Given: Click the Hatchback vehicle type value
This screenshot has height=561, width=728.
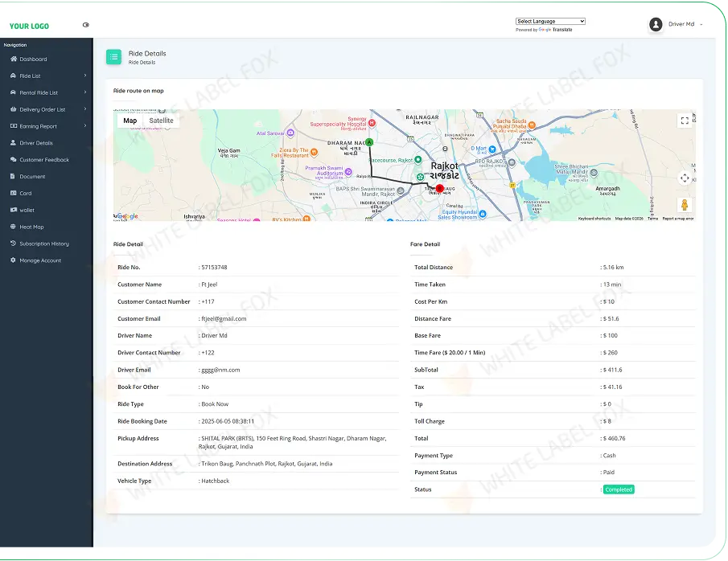Looking at the screenshot, I should point(216,481).
